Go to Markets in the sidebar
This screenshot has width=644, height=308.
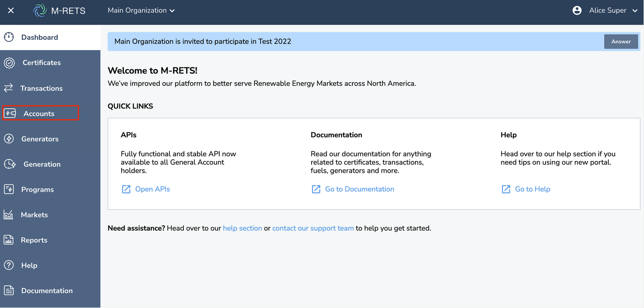50,214
